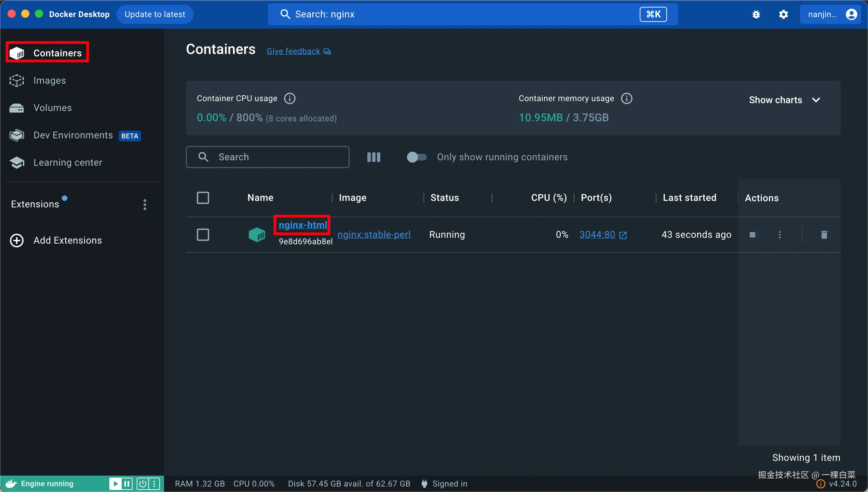
Task: Toggle Only show running containers
Action: coord(417,157)
